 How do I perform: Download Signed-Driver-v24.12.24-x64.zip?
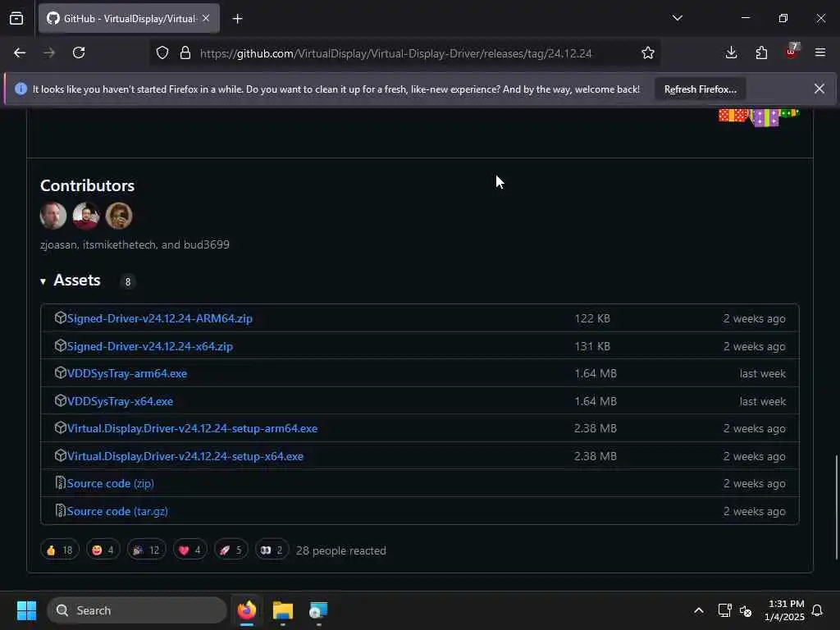coord(150,346)
